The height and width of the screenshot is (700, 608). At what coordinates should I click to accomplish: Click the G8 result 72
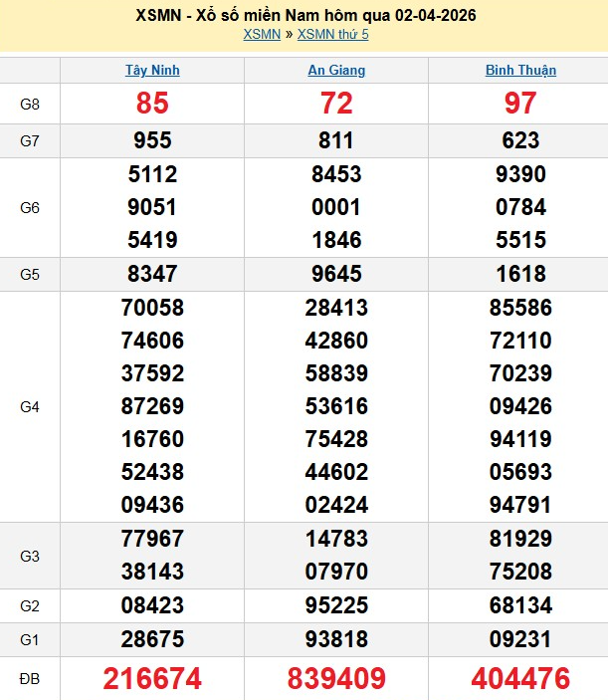pyautogui.click(x=336, y=104)
